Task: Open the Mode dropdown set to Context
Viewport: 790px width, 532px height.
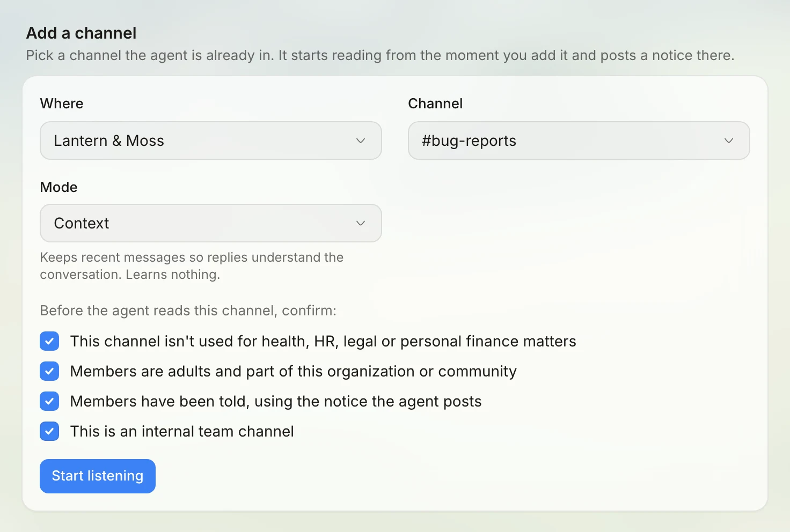Action: point(211,223)
